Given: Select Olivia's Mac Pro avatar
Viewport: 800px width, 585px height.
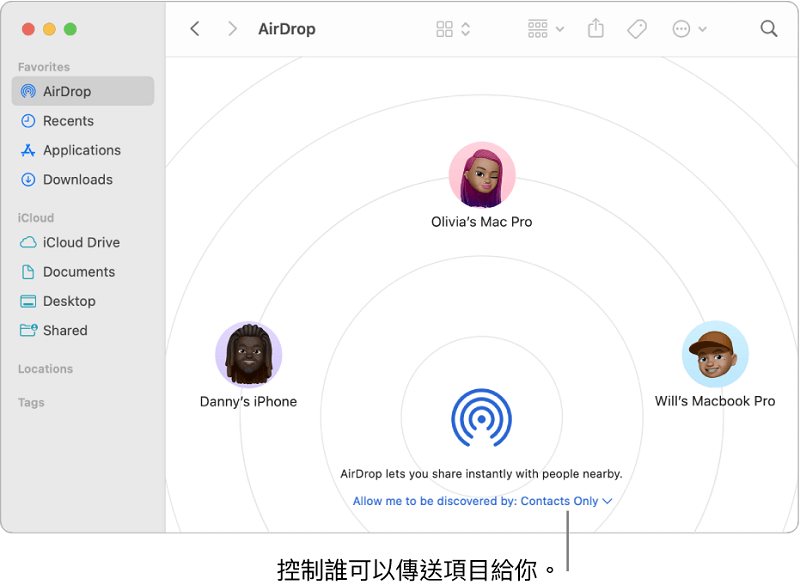Looking at the screenshot, I should 482,175.
